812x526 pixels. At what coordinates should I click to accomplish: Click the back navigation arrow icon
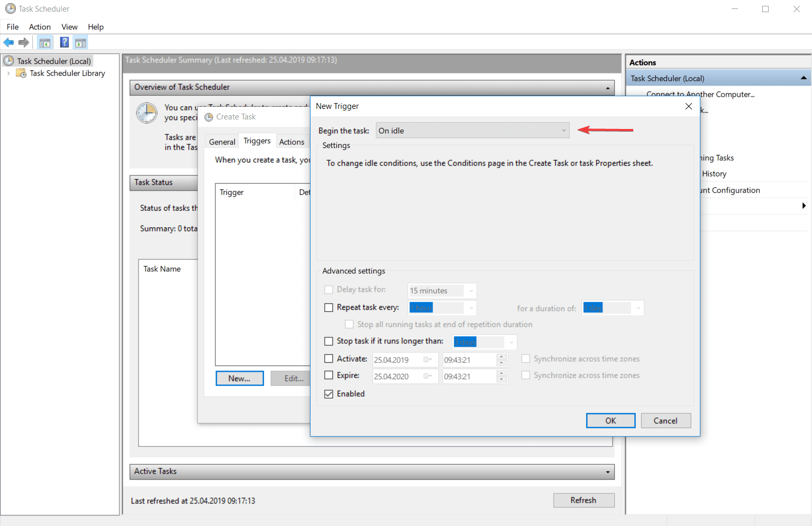pos(8,42)
